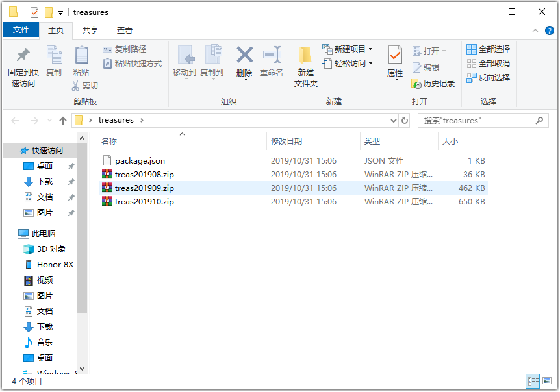This screenshot has height=392, width=560.
Task: Open the recent locations dropdown arrow
Action: tap(49, 121)
